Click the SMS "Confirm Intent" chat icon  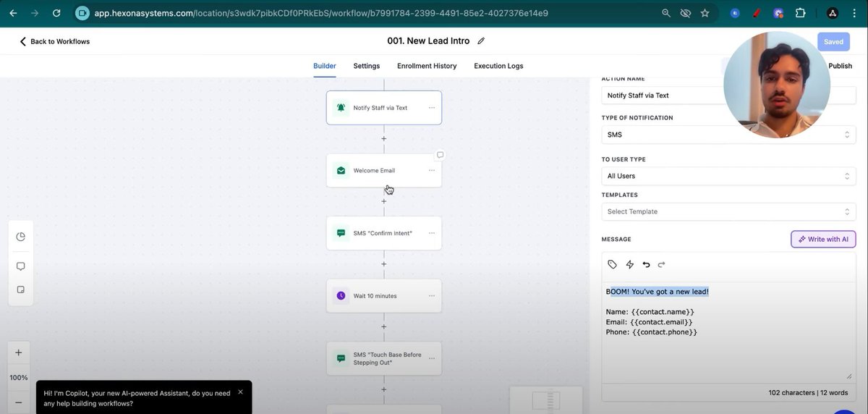[341, 233]
